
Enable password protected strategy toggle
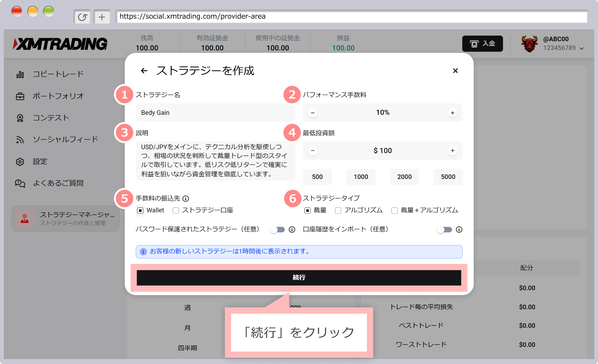(x=278, y=230)
